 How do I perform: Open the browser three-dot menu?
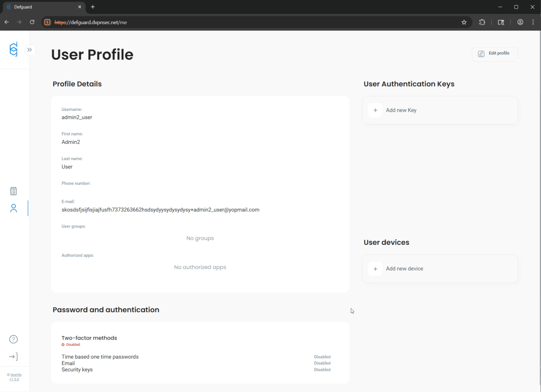point(533,22)
